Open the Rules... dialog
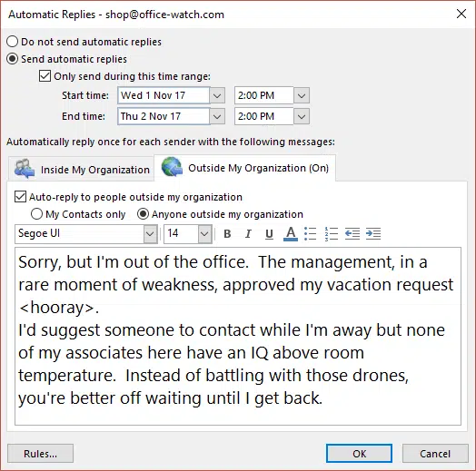476x471 pixels. click(x=40, y=454)
